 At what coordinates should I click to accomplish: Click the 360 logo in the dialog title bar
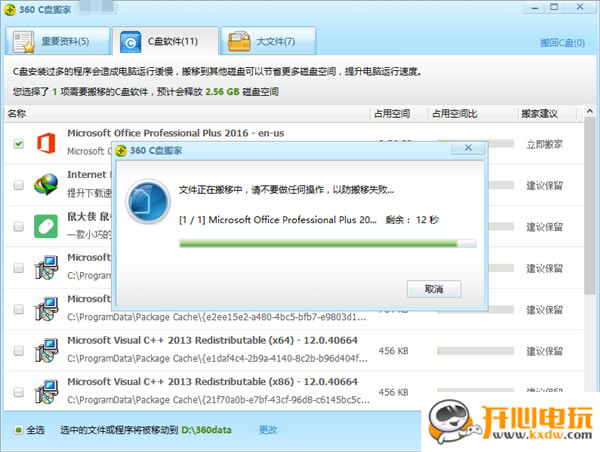(121, 150)
